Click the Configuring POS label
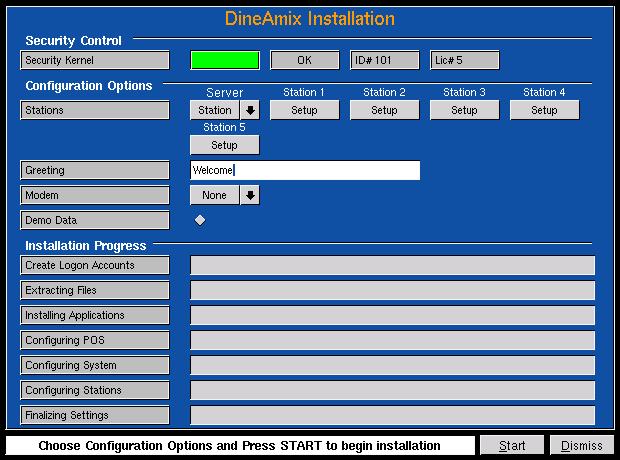 pos(95,340)
